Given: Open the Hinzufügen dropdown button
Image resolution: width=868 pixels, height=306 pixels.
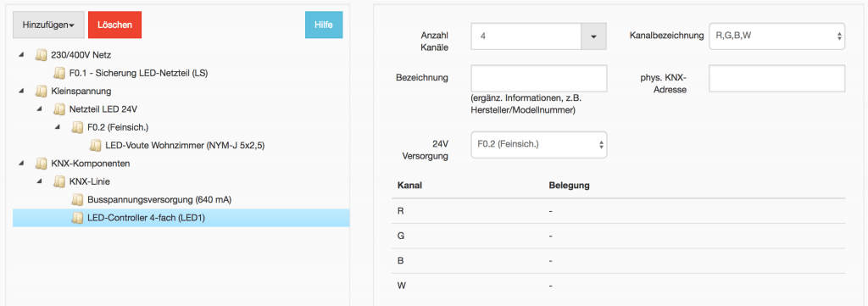Looking at the screenshot, I should pyautogui.click(x=48, y=25).
